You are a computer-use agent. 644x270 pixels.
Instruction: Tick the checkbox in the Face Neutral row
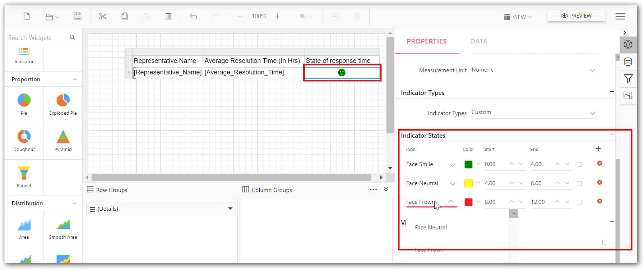coord(579,183)
